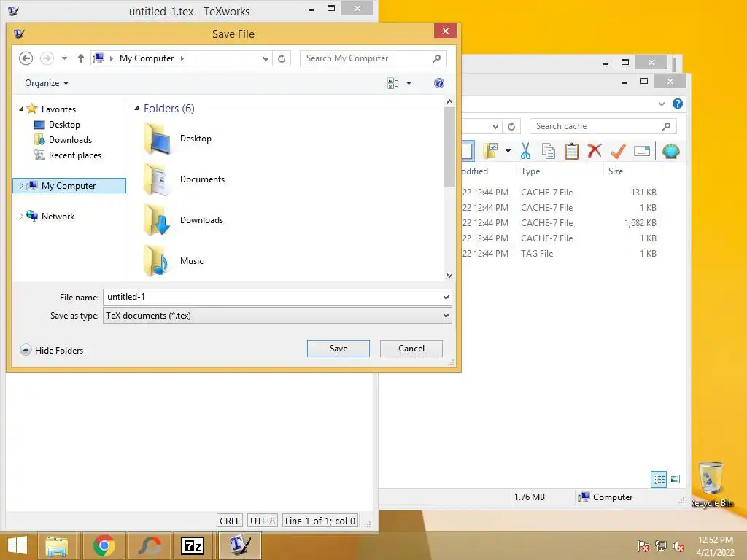
Task: Open the Save as type combo box
Action: point(277,316)
